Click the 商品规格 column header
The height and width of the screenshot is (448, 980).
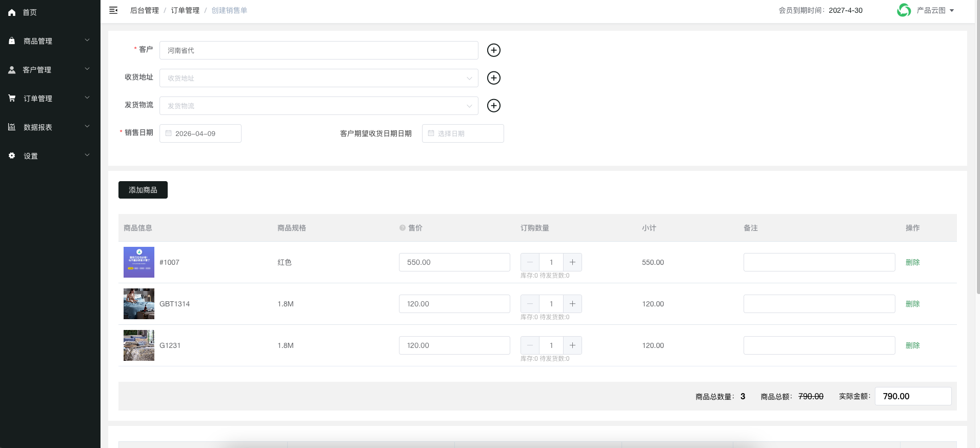pos(292,228)
